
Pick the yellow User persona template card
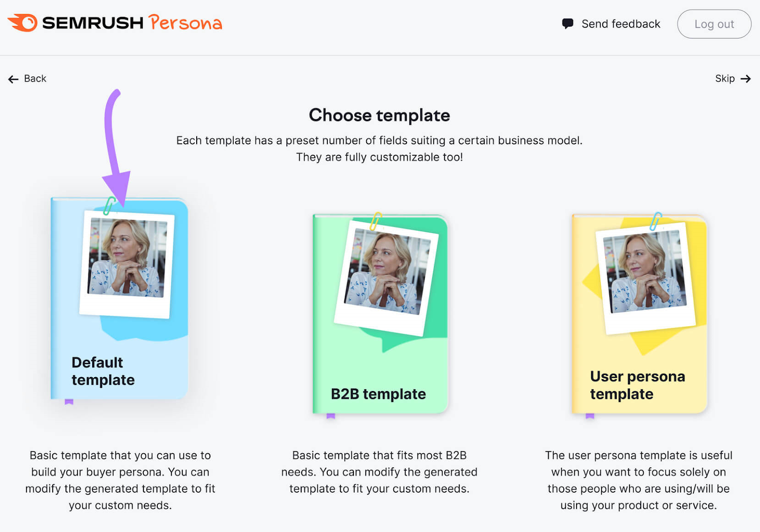tap(639, 314)
